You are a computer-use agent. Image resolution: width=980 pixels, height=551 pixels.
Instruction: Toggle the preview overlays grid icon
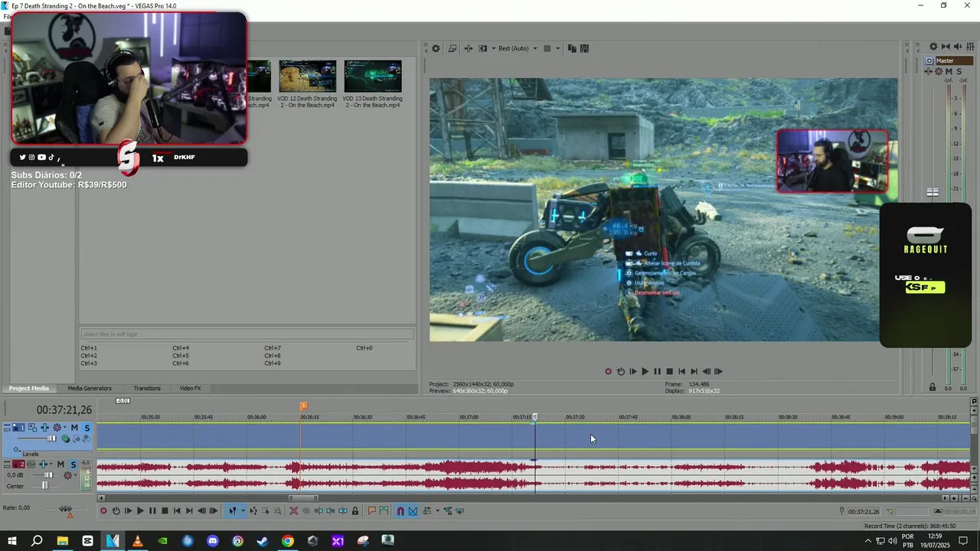547,48
